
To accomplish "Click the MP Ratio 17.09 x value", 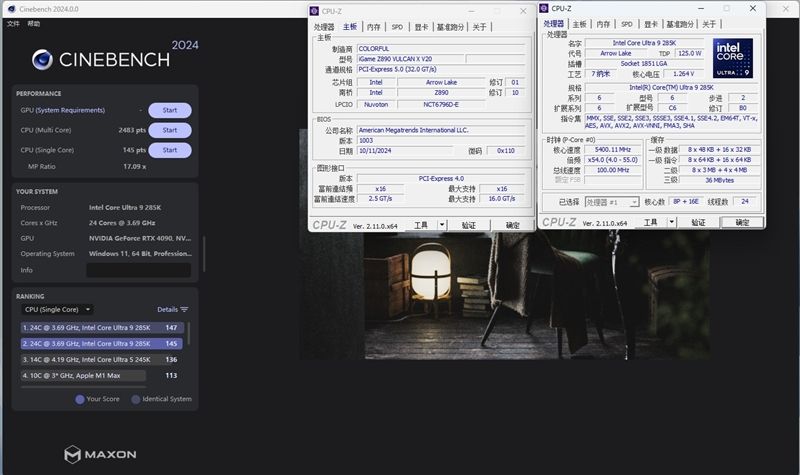I will pos(135,166).
